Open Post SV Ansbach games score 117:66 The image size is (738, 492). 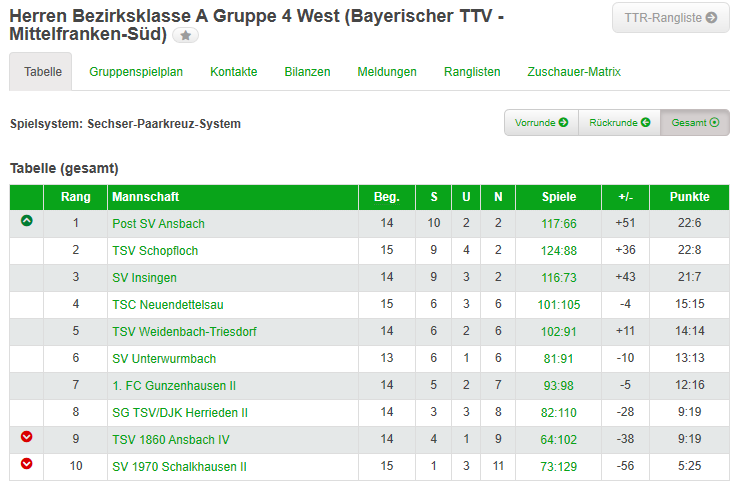click(559, 224)
